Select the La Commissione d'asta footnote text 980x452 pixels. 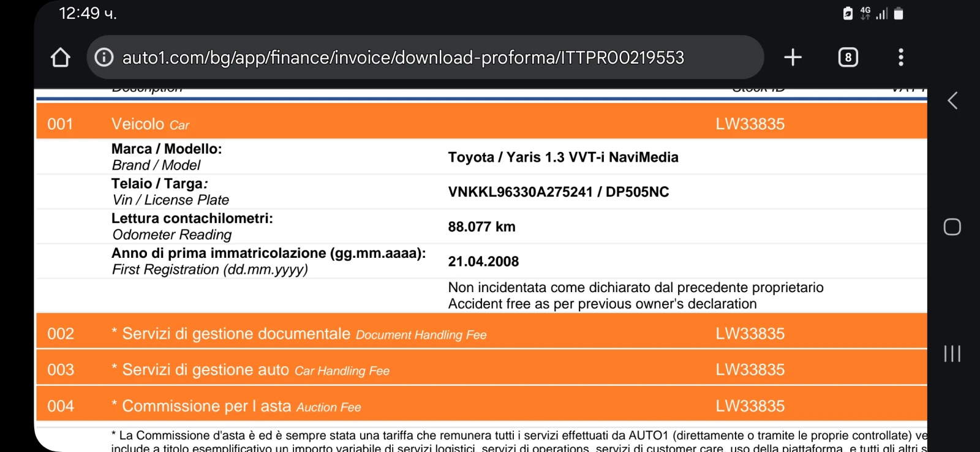tap(519, 442)
